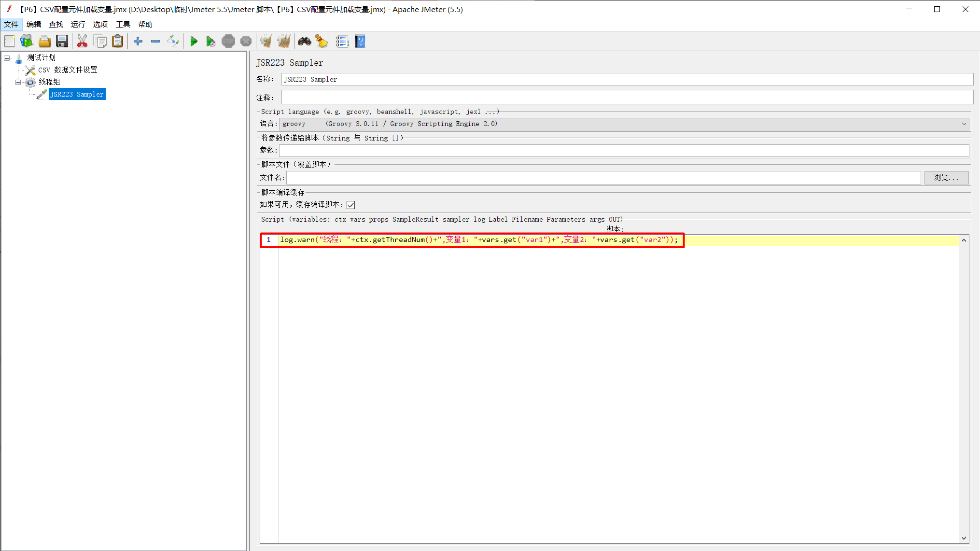Screen dimensions: 980x551
Task: Toggle 如果可用，缓存编译脚本 checkbox
Action: [x=351, y=205]
